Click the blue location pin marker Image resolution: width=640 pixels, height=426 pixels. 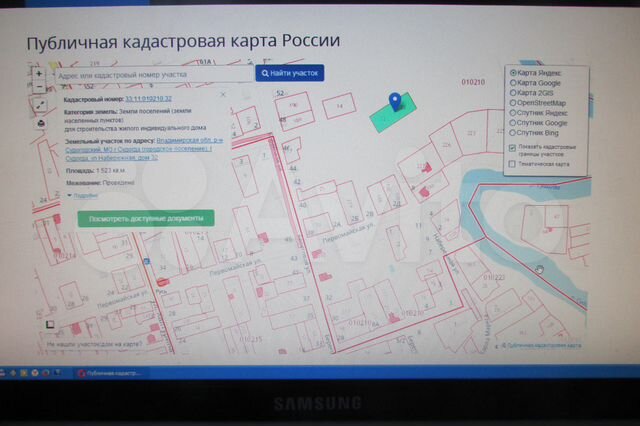(395, 102)
